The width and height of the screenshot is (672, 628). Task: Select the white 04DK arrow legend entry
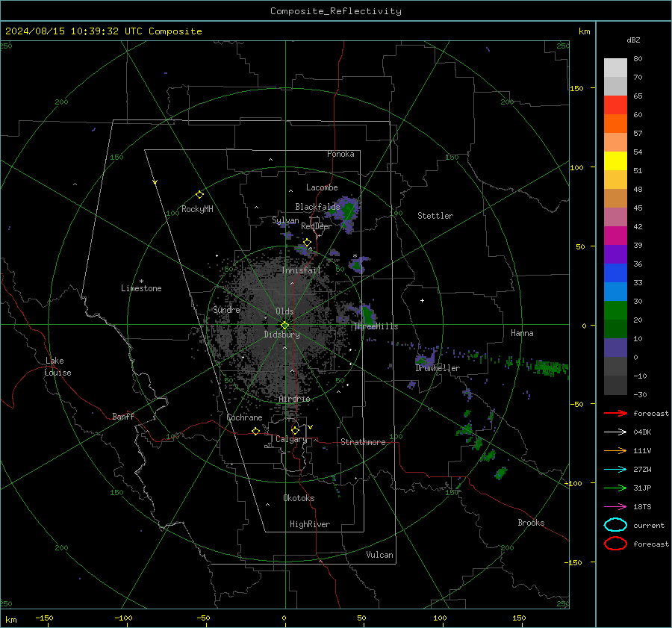[615, 432]
